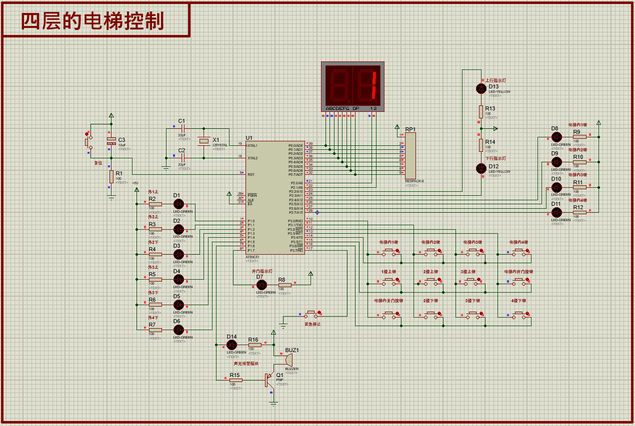635x426 pixels.
Task: Toggle the 2楼上键 push button
Action: (x=432, y=281)
